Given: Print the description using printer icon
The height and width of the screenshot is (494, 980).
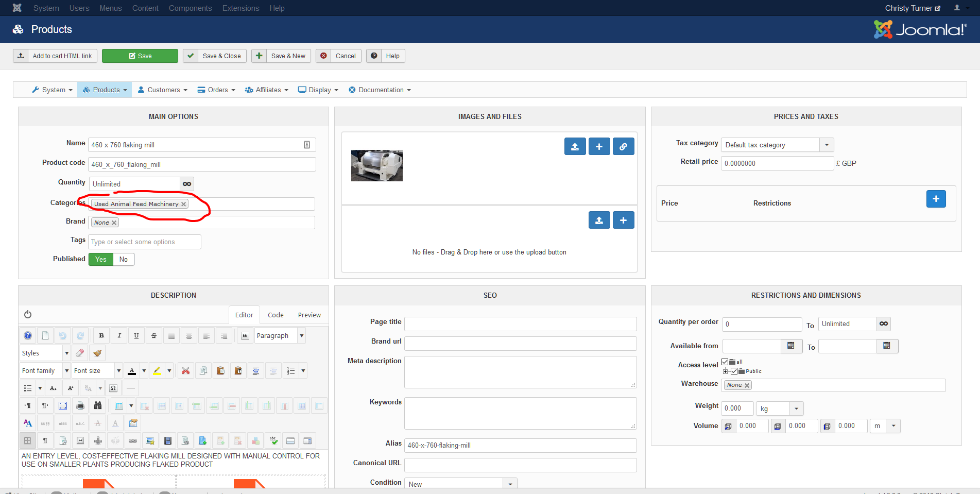Looking at the screenshot, I should point(80,406).
